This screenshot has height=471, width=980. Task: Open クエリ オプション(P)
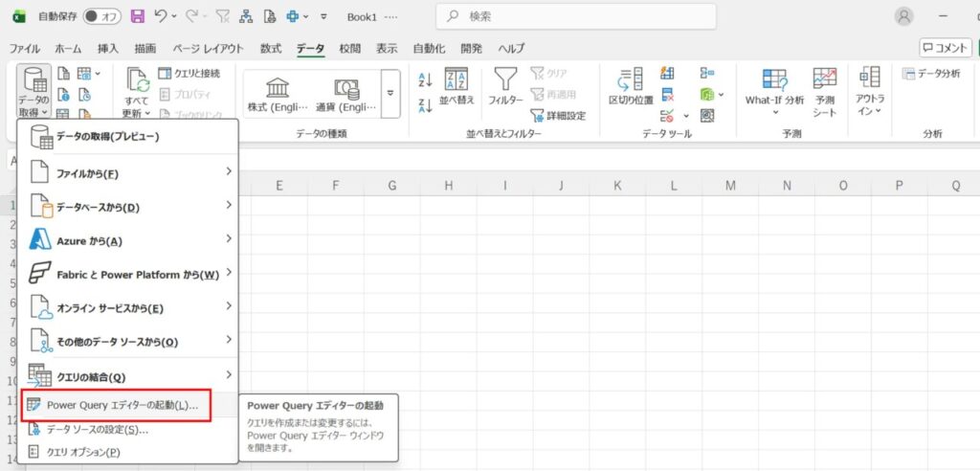click(127, 452)
